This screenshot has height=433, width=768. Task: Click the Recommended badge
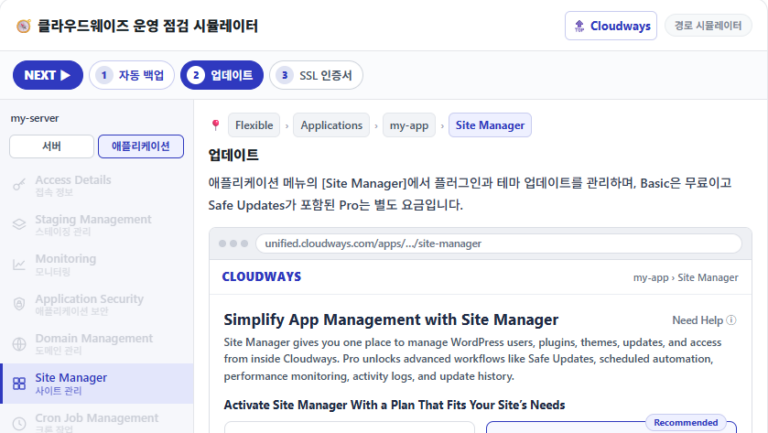pos(686,422)
